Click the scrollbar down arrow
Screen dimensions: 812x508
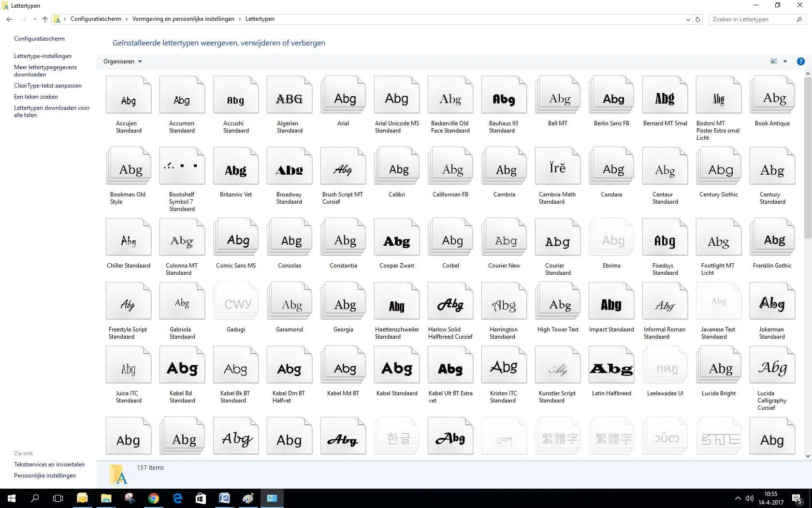(x=808, y=456)
